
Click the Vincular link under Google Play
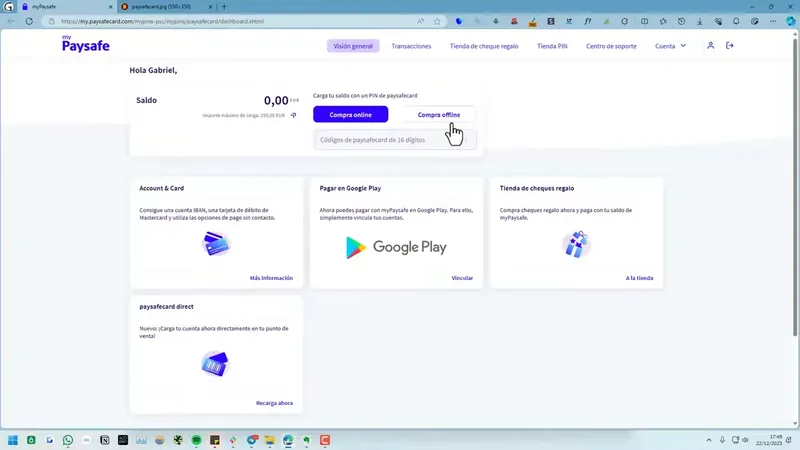point(462,278)
